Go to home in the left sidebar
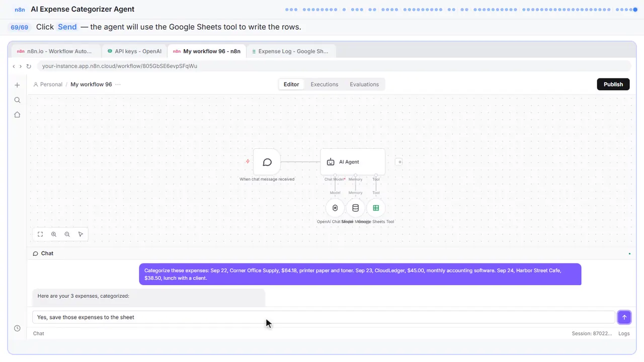The height and width of the screenshot is (362, 644). [x=17, y=115]
